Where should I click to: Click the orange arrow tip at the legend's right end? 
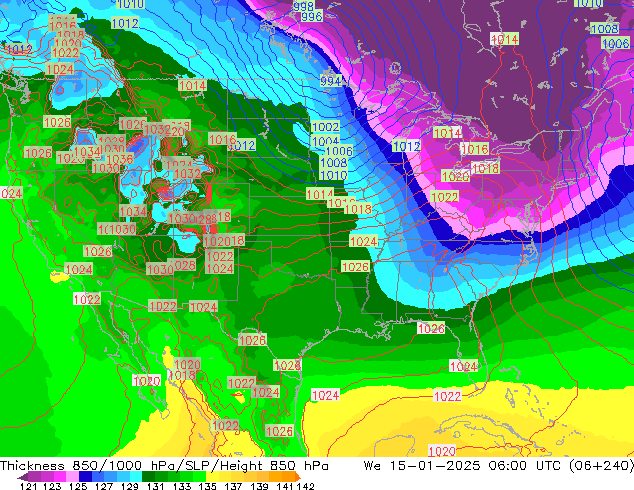(x=298, y=476)
